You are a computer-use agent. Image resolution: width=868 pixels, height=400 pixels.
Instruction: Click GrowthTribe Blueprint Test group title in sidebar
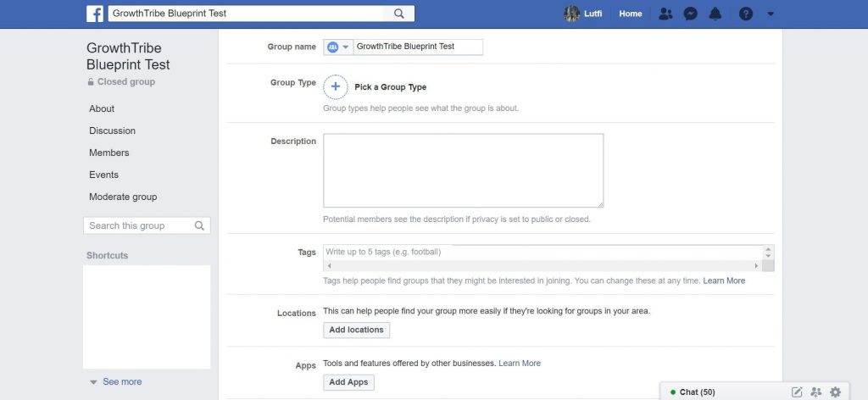tap(128, 57)
